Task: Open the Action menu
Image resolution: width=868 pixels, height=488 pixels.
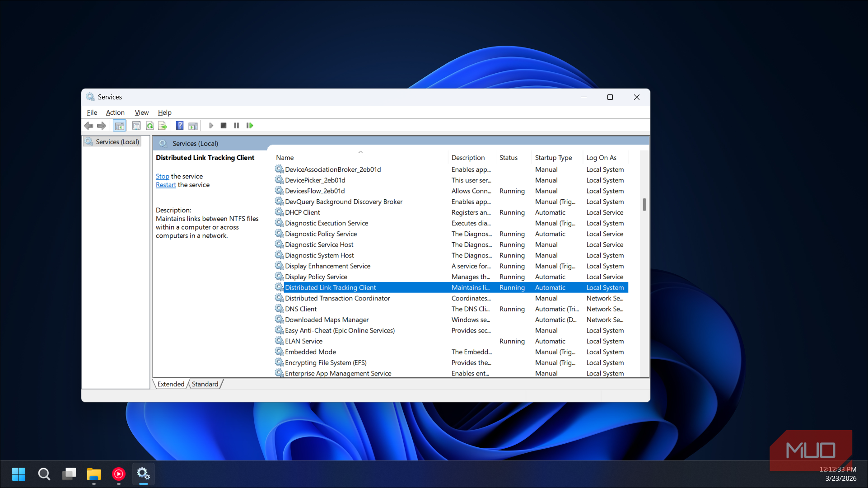Action: click(115, 113)
